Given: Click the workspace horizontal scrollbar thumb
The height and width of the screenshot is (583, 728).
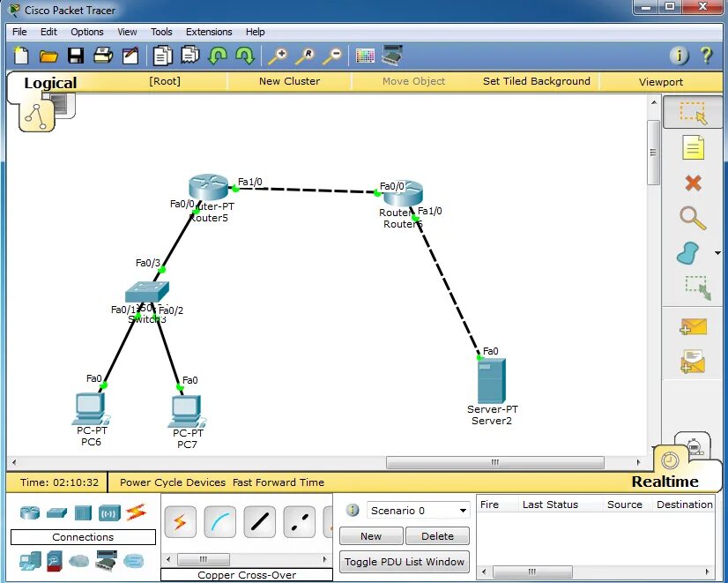Looking at the screenshot, I should click(x=495, y=462).
